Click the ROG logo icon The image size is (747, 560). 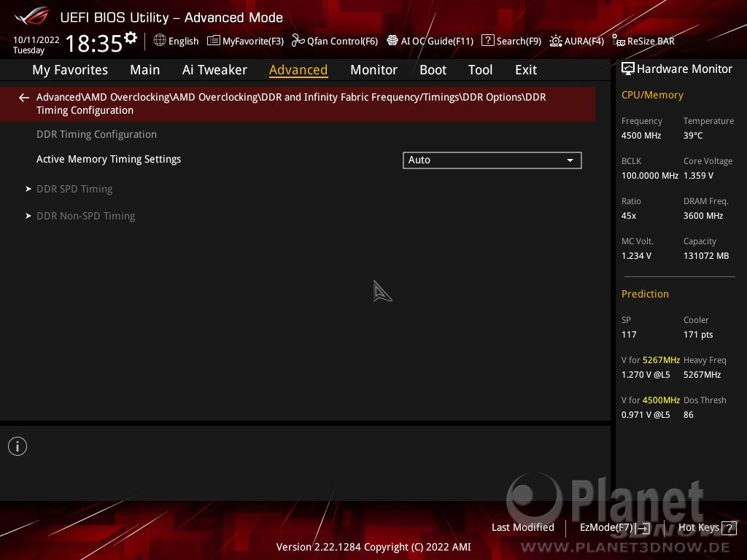click(32, 16)
